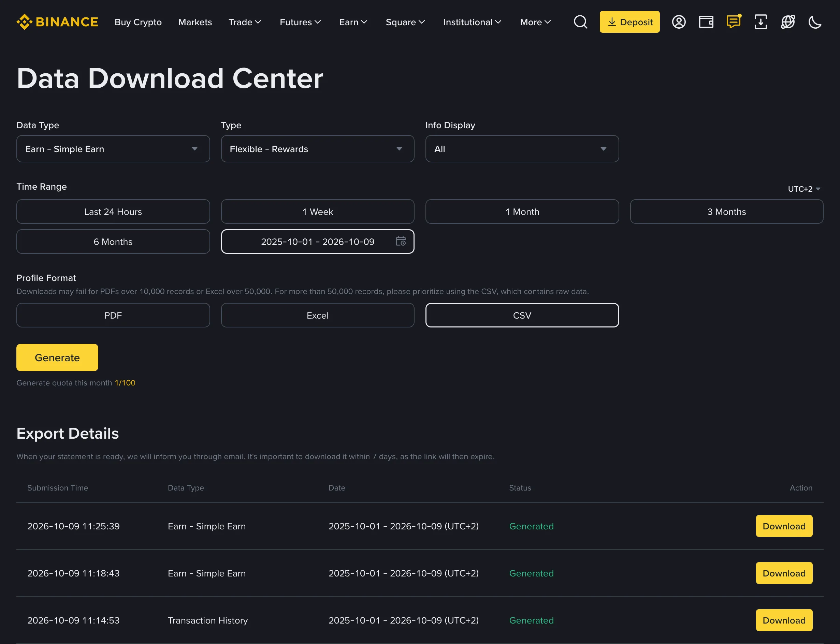
Task: Select 1 Week time range
Action: point(317,211)
